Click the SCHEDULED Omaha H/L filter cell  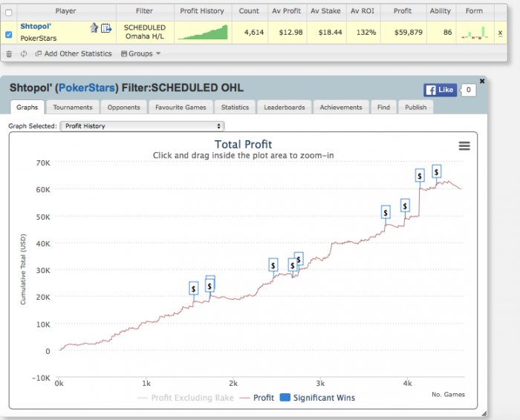[x=145, y=32]
